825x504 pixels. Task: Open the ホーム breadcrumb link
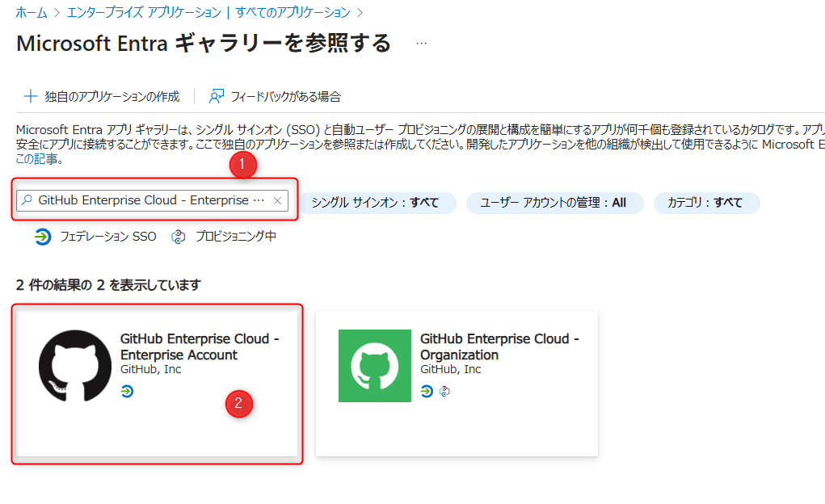(x=32, y=12)
